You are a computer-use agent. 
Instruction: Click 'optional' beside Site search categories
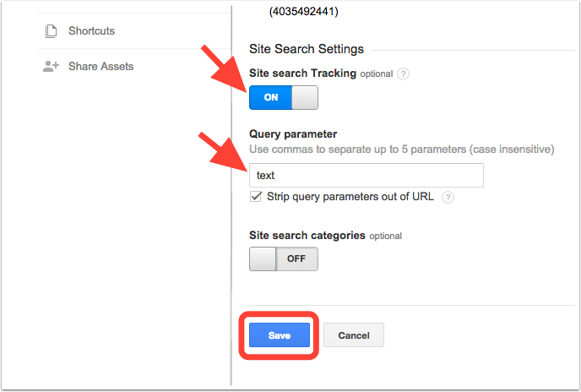385,236
